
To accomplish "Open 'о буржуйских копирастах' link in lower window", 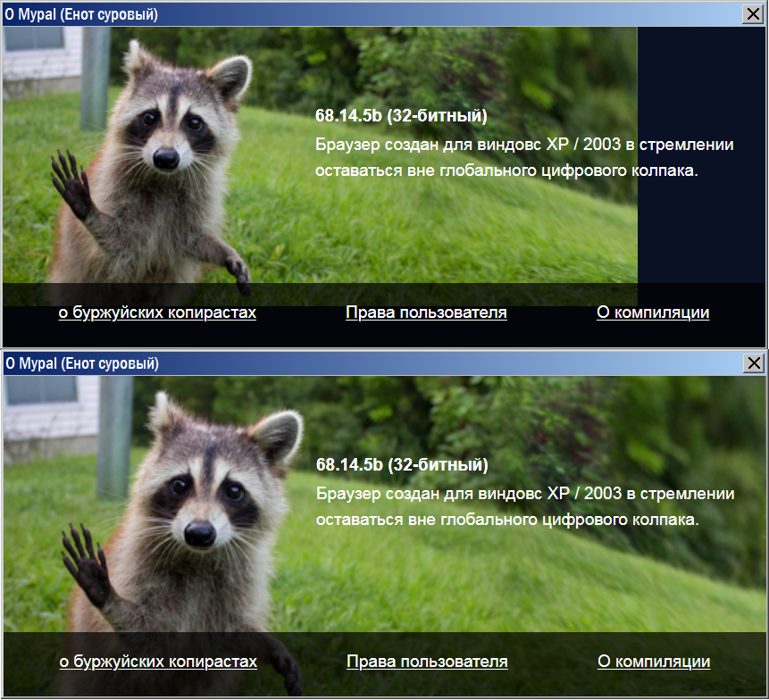I will pos(158,662).
